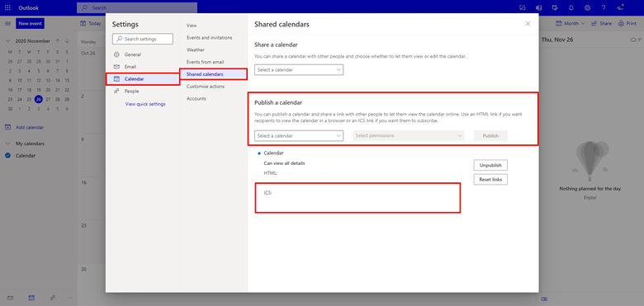644x306 pixels.
Task: Expand the Select a calendar dropdown under Share
Action: (x=299, y=70)
